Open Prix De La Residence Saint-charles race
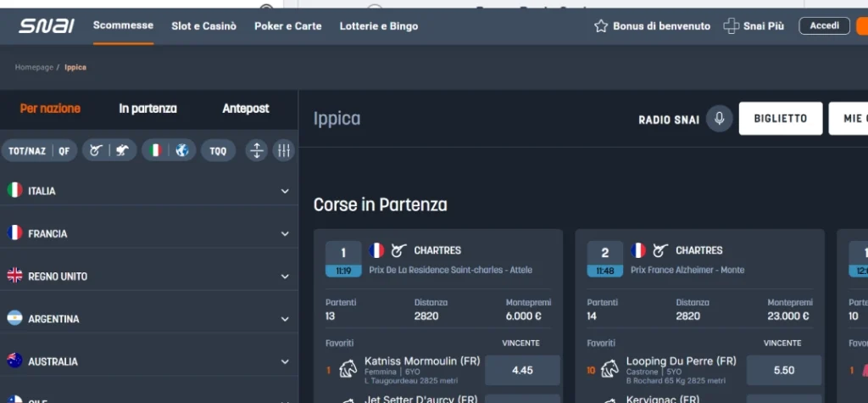This screenshot has height=403, width=868. click(451, 270)
